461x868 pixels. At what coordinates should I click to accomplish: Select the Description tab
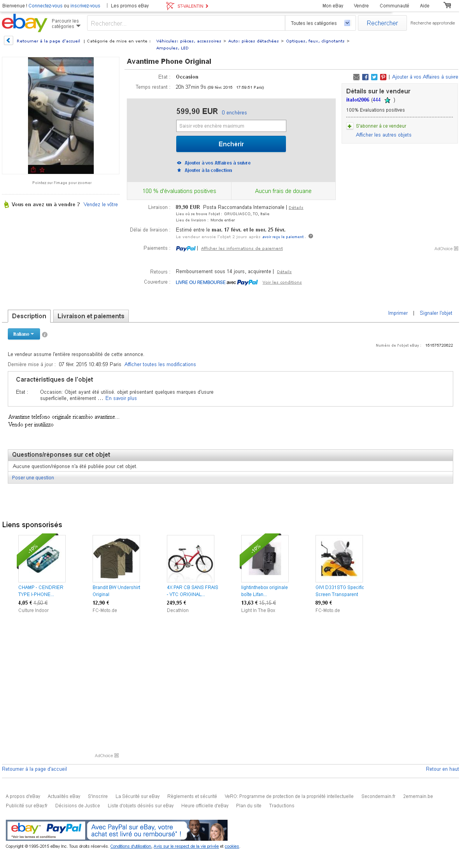click(29, 316)
